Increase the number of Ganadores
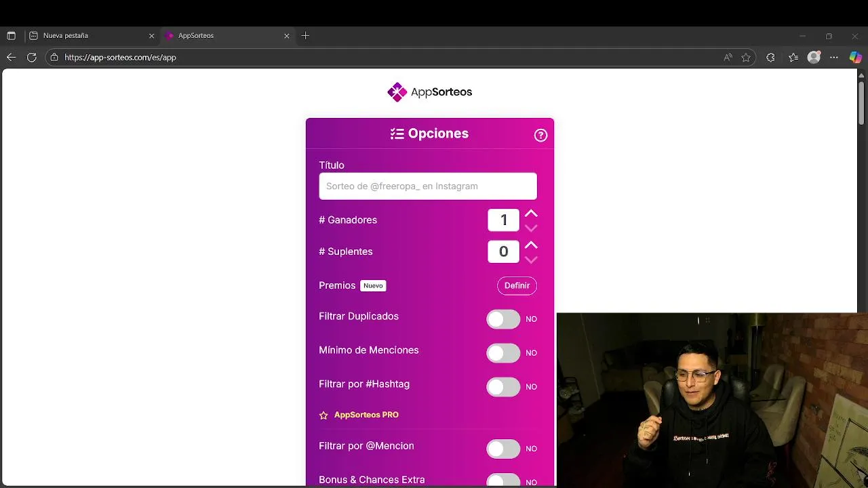Image resolution: width=868 pixels, height=488 pixels. (531, 213)
